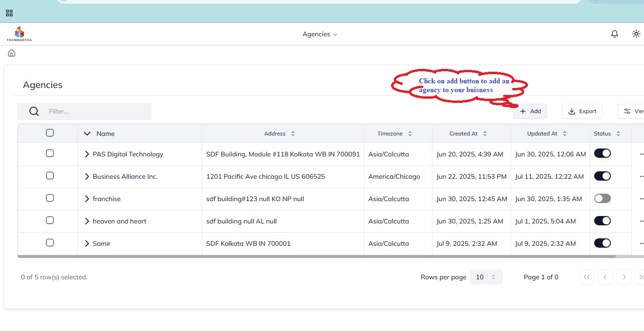The image size is (644, 331).
Task: Expand the Business Alliance Inc. row
Action: pyautogui.click(x=87, y=176)
